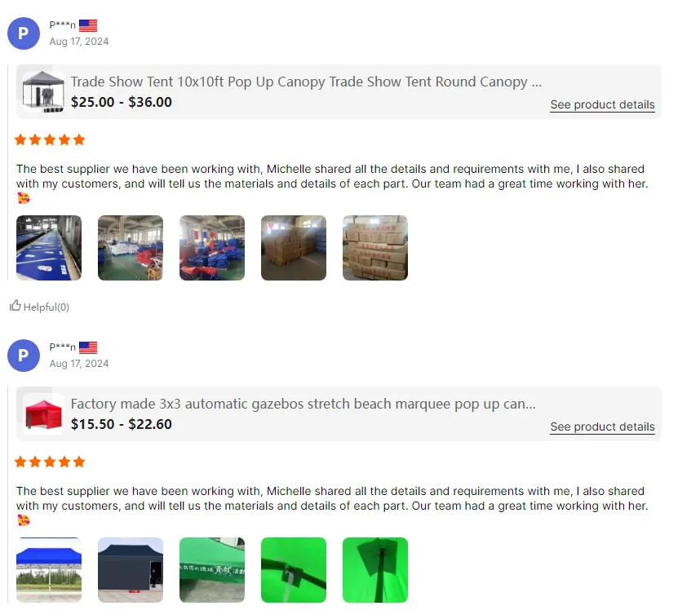The image size is (700, 610).
Task: Click the Helpful thumbs-up icon
Action: [x=16, y=306]
